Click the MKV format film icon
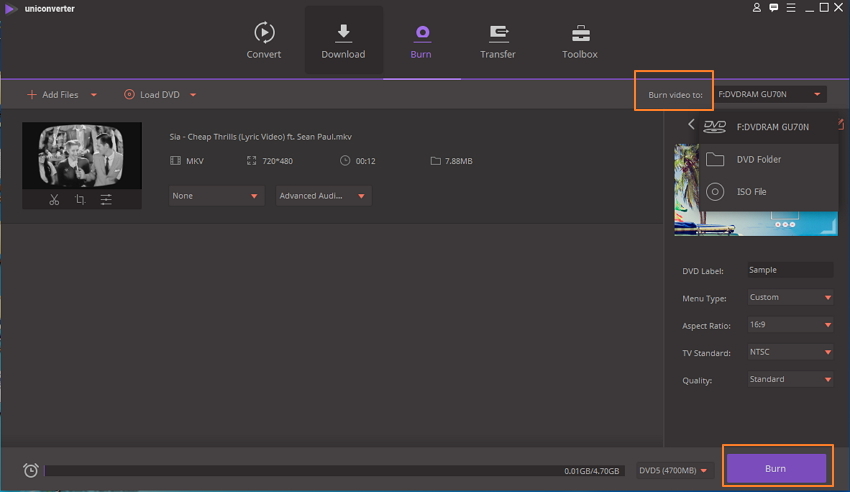 pyautogui.click(x=175, y=160)
